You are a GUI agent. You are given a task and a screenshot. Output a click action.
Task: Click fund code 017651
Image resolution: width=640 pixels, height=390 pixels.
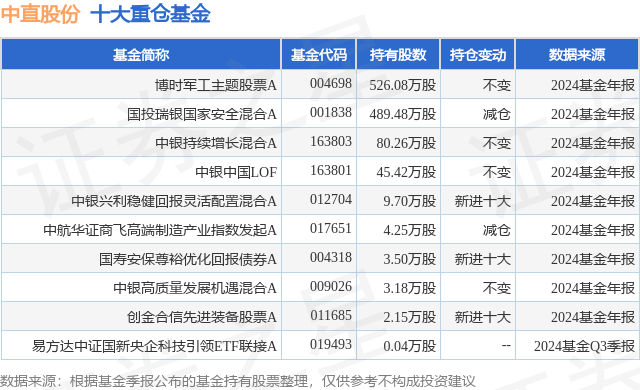click(331, 228)
